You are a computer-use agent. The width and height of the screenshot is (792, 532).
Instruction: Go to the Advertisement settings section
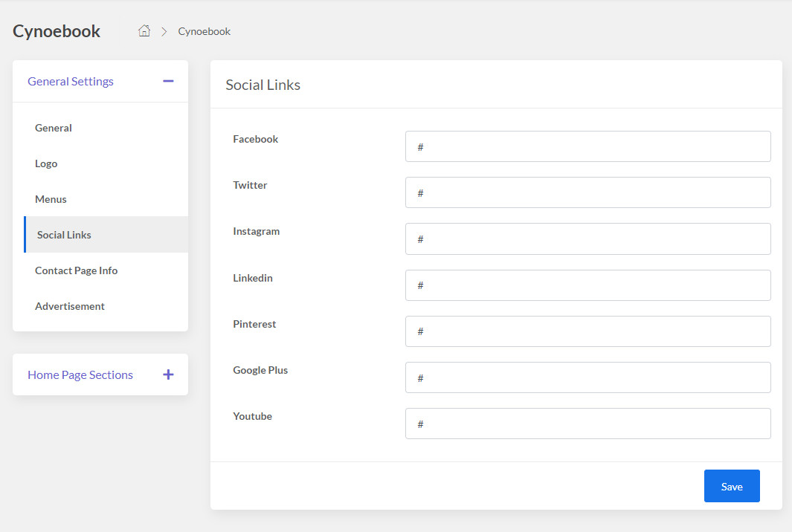[x=70, y=306]
